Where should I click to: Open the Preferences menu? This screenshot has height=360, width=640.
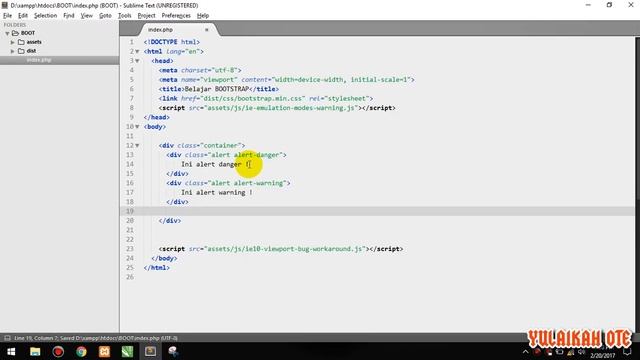coord(176,16)
